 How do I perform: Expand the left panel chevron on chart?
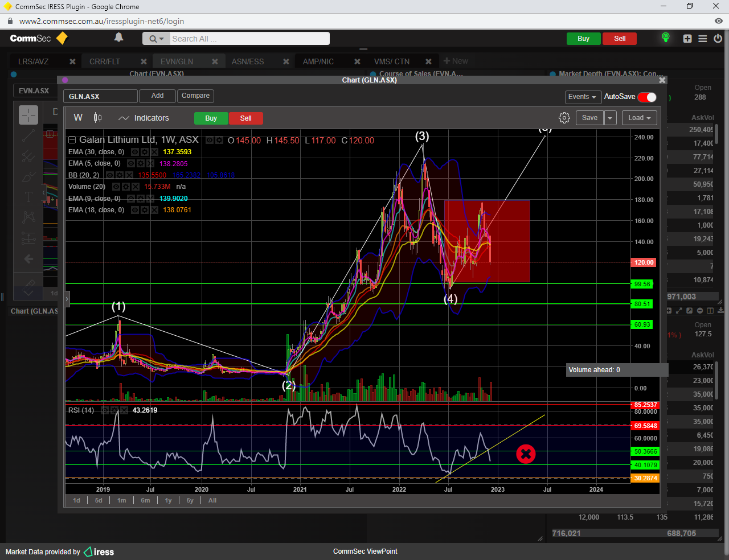(67, 299)
